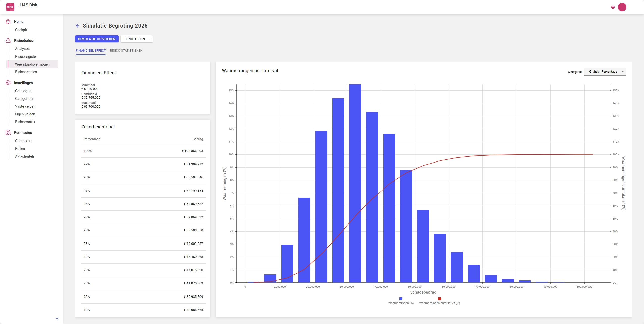Image resolution: width=644 pixels, height=324 pixels.
Task: Click the Home house icon
Action: point(8,22)
